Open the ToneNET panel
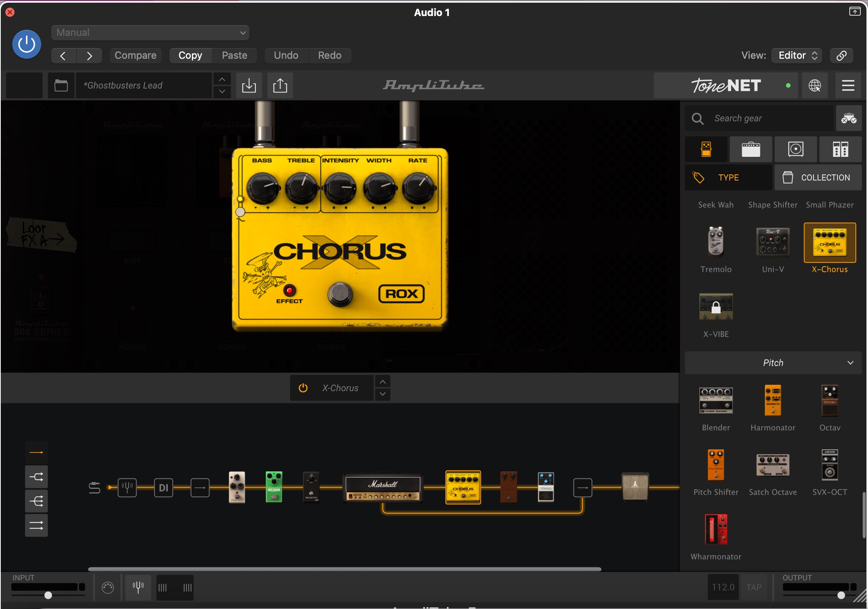 [x=726, y=85]
